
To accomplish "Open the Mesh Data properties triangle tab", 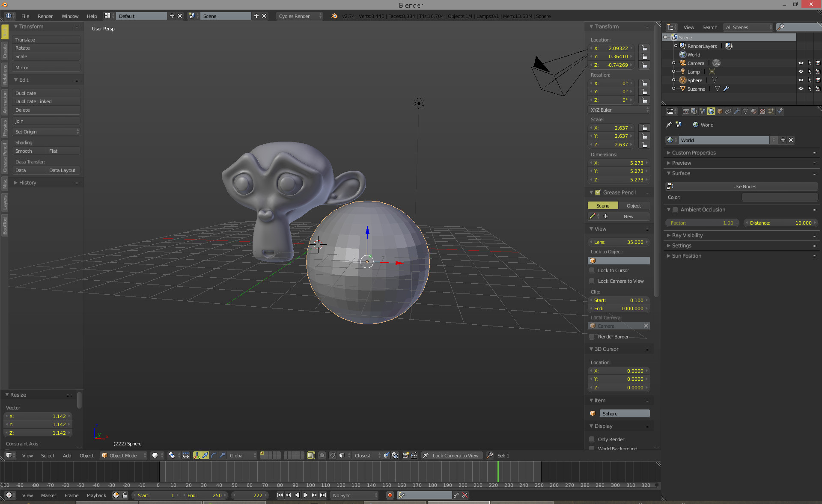I will point(745,111).
